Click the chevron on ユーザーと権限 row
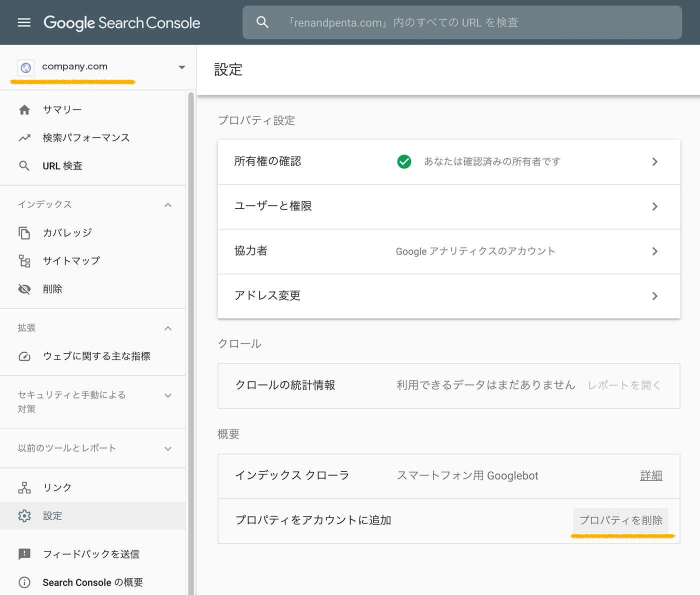 click(x=654, y=206)
